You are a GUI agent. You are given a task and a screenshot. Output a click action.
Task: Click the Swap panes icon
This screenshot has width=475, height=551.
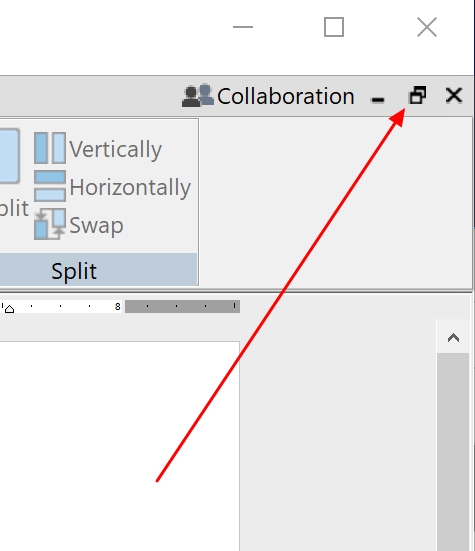[x=50, y=224]
